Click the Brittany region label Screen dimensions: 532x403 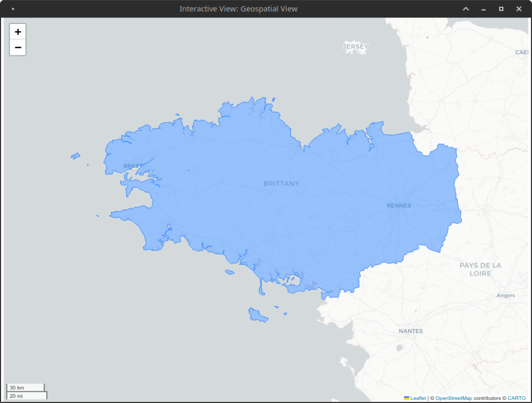click(x=281, y=183)
